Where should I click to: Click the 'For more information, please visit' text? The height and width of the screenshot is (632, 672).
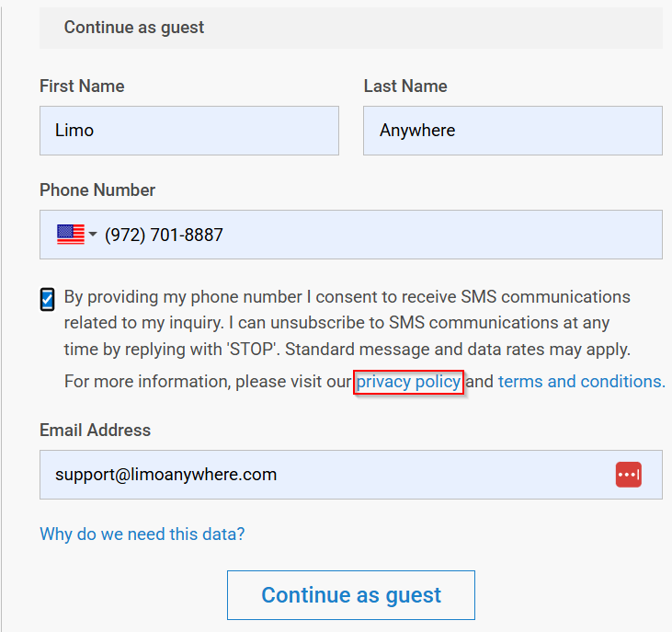pyautogui.click(x=208, y=382)
